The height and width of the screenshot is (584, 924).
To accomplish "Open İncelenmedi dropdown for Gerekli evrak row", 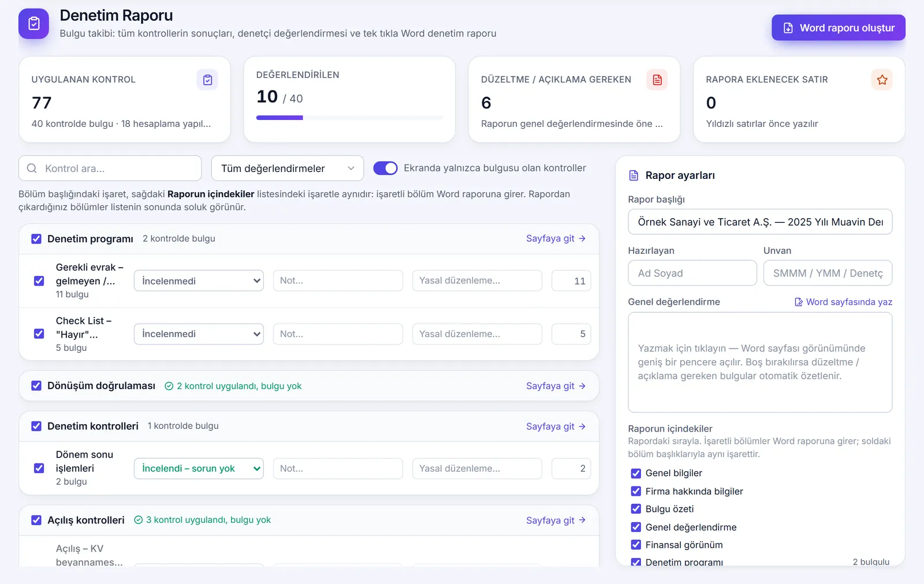I will 199,280.
